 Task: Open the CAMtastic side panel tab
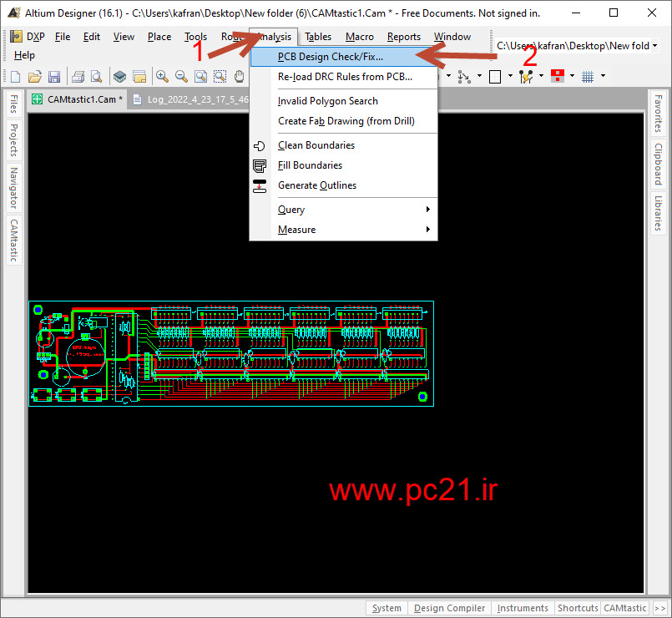[14, 241]
